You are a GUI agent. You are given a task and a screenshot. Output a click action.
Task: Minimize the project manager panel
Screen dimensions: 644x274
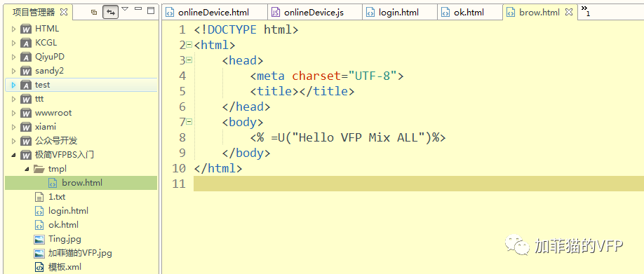pos(138,9)
